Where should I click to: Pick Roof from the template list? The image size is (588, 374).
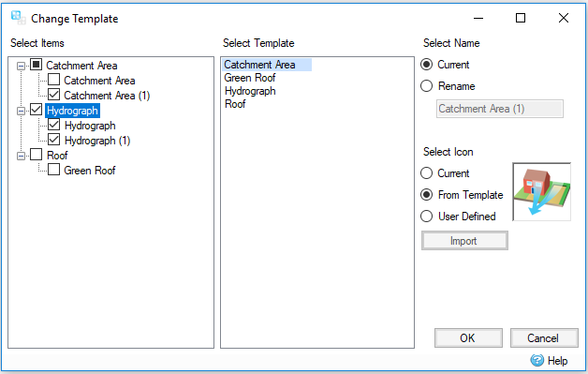tap(235, 104)
